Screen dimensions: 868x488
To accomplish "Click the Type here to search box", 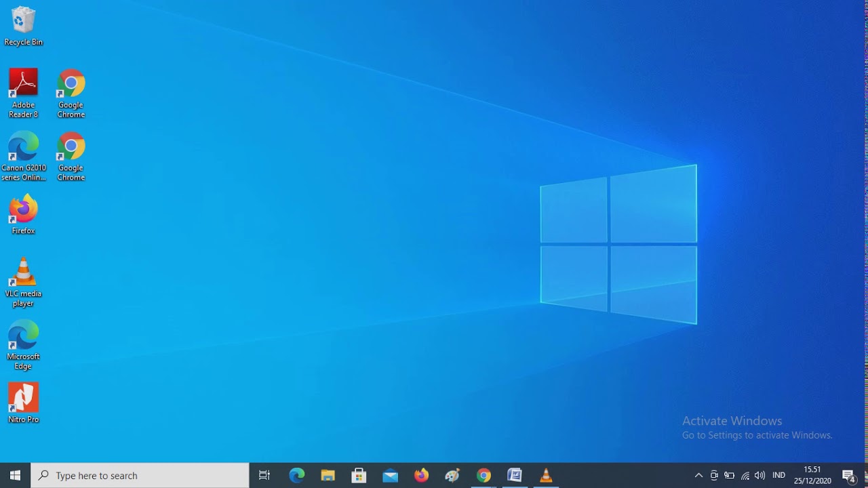I will (x=140, y=475).
